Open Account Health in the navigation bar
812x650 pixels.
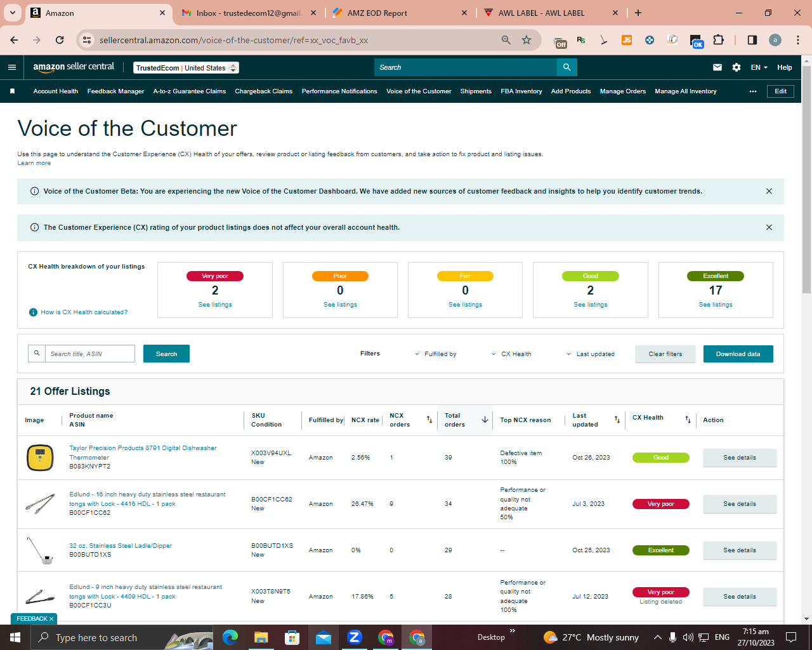click(x=56, y=91)
